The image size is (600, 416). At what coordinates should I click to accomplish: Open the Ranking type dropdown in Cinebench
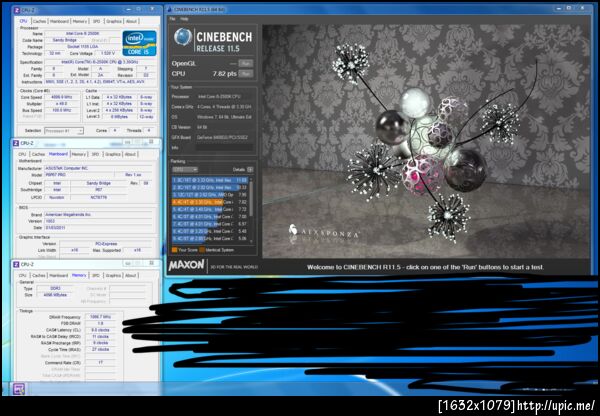point(185,169)
